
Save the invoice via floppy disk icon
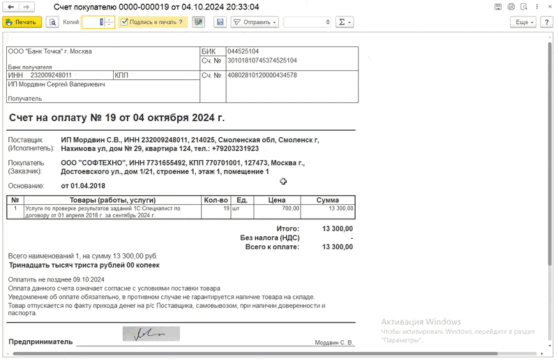coord(220,22)
